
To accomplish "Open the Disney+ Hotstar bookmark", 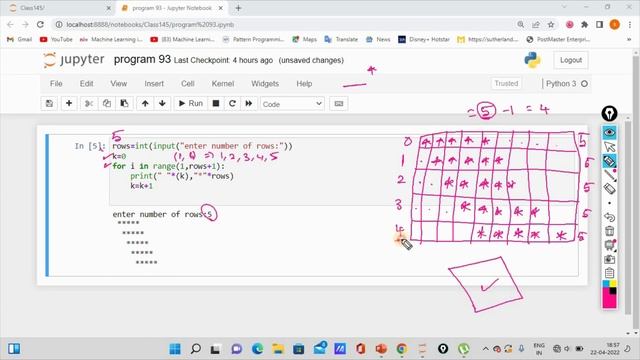I will point(424,39).
